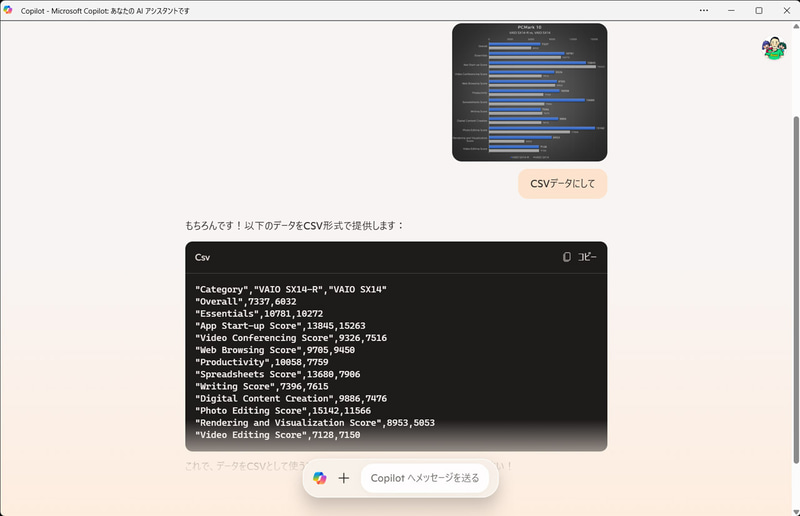
Task: Click the plus attachment button
Action: [344, 478]
